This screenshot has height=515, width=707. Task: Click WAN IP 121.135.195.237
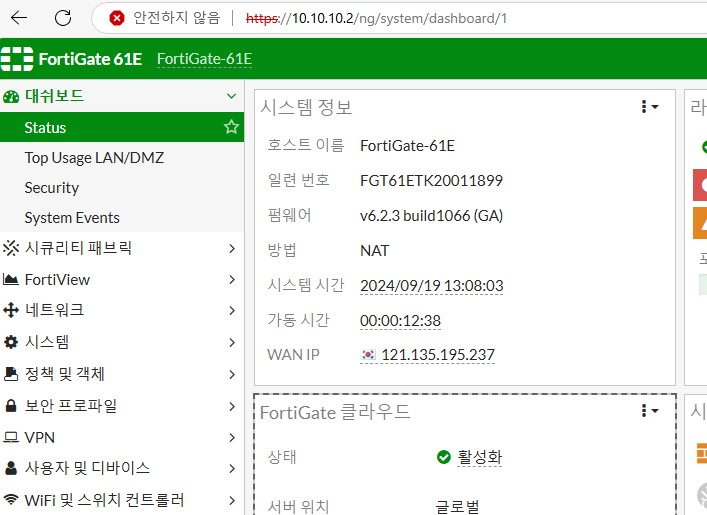pos(438,355)
